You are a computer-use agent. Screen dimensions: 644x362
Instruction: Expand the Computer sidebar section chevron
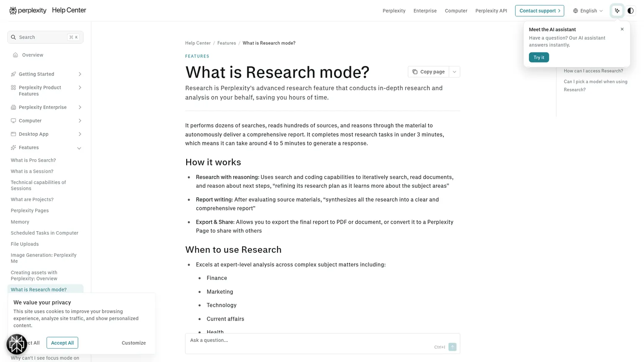coord(80,121)
